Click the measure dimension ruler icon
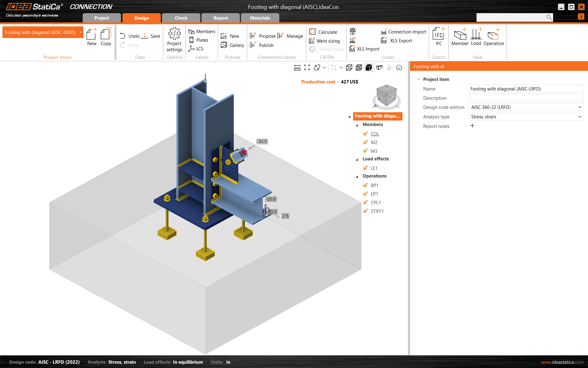The width and height of the screenshot is (588, 368). click(x=297, y=68)
